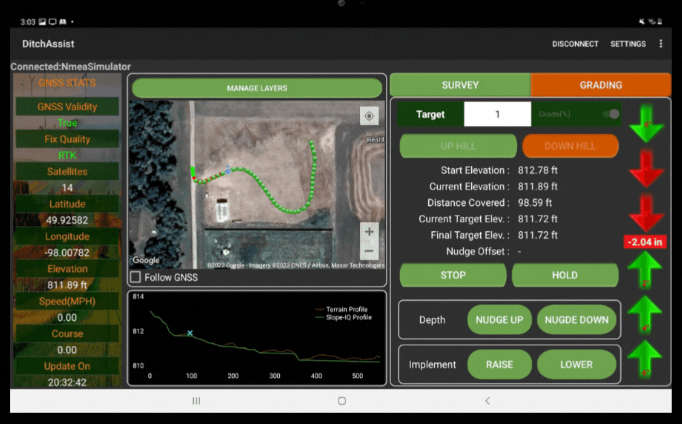Click DISCONNECT in the top bar

[575, 44]
